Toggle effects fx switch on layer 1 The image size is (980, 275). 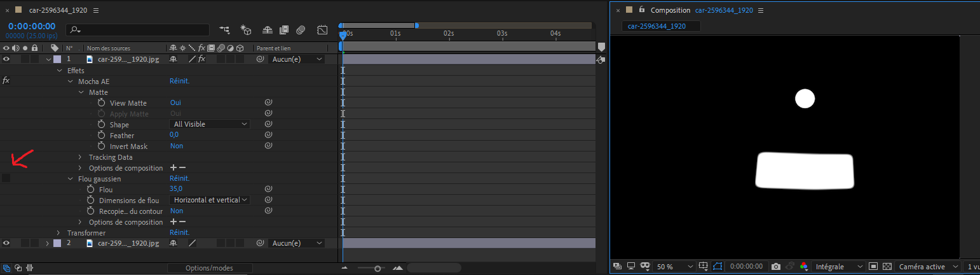(201, 59)
